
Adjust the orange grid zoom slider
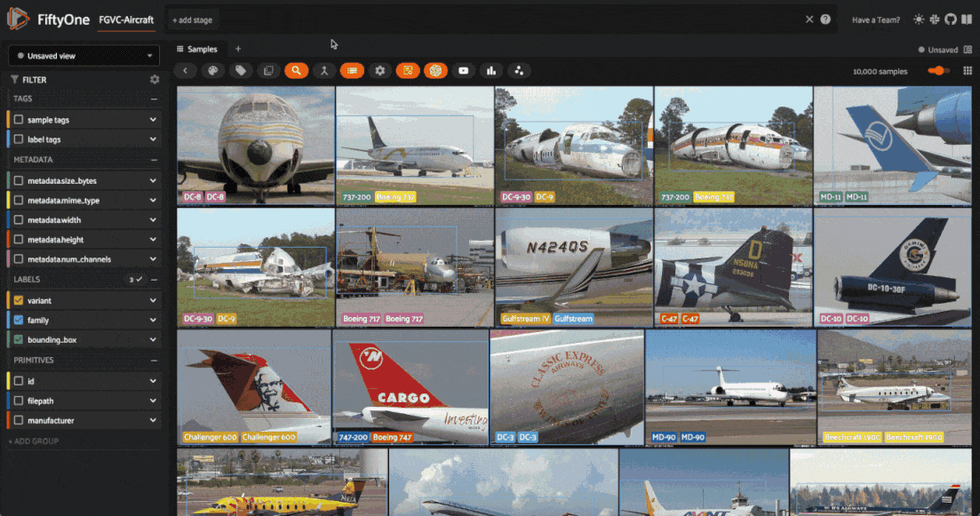click(939, 71)
